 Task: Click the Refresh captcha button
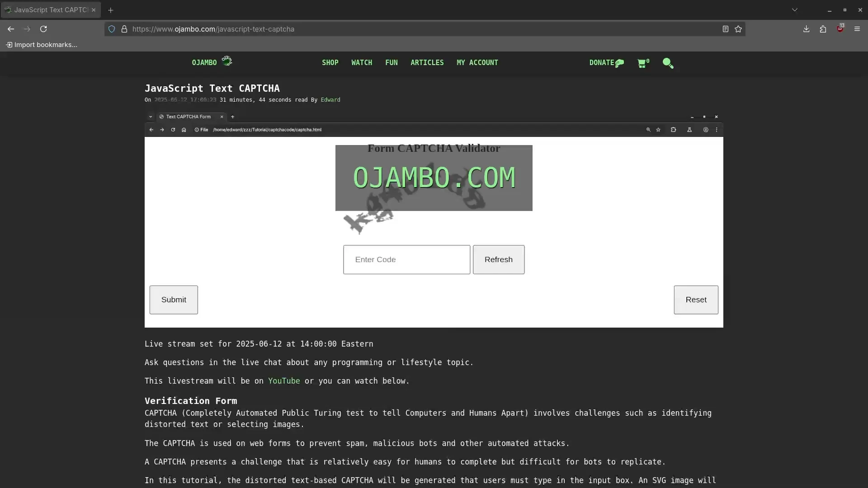click(499, 260)
